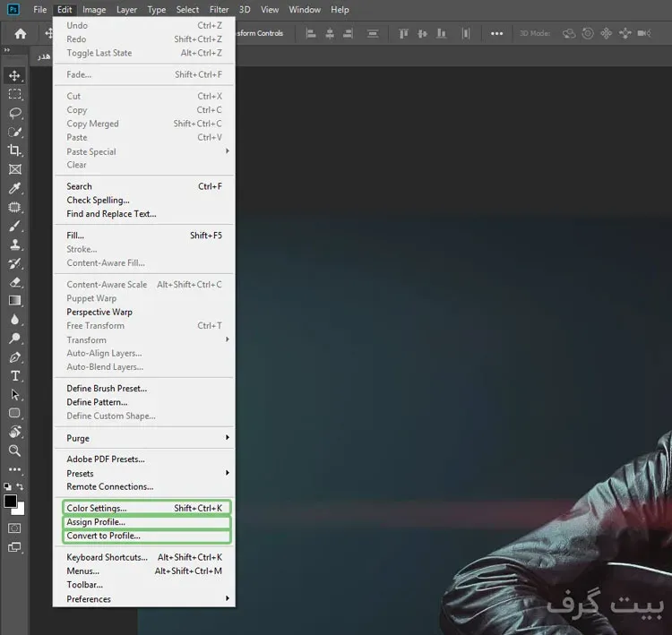Viewport: 672px width, 635px height.
Task: Click the foreground color swatch
Action: coord(10,501)
